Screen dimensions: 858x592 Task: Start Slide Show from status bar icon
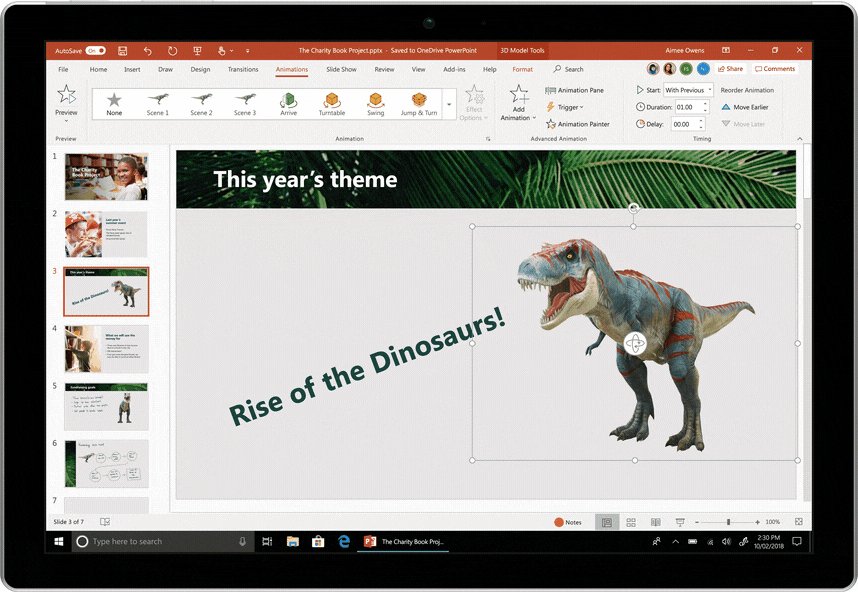(680, 522)
